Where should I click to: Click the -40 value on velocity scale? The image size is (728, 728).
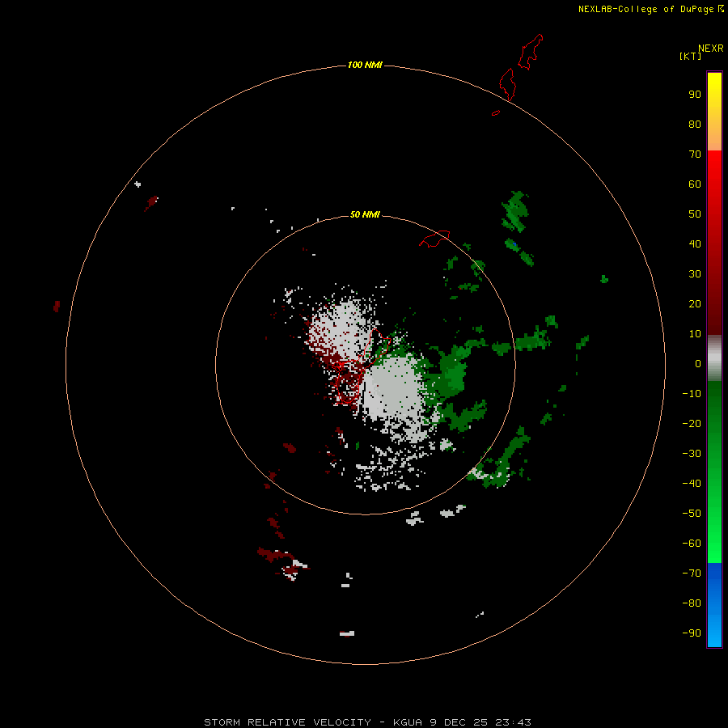click(x=692, y=484)
